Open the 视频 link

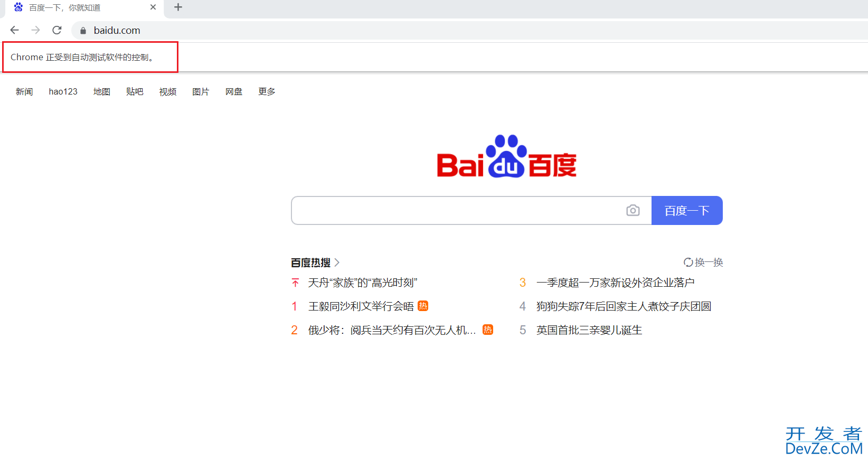coord(168,92)
